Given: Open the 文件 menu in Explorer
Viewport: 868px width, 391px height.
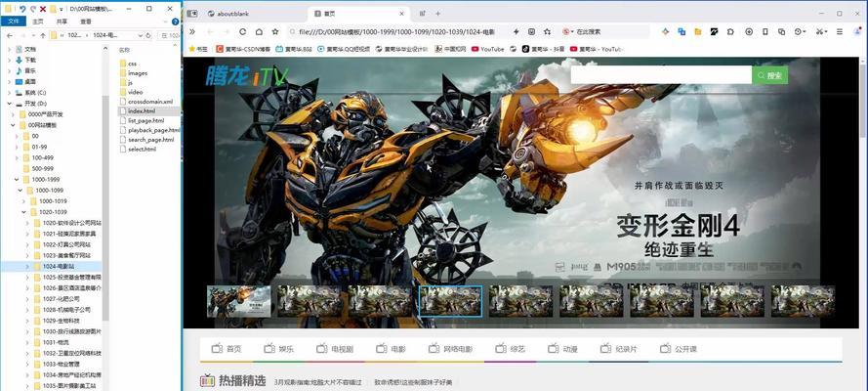Looking at the screenshot, I should click(14, 22).
